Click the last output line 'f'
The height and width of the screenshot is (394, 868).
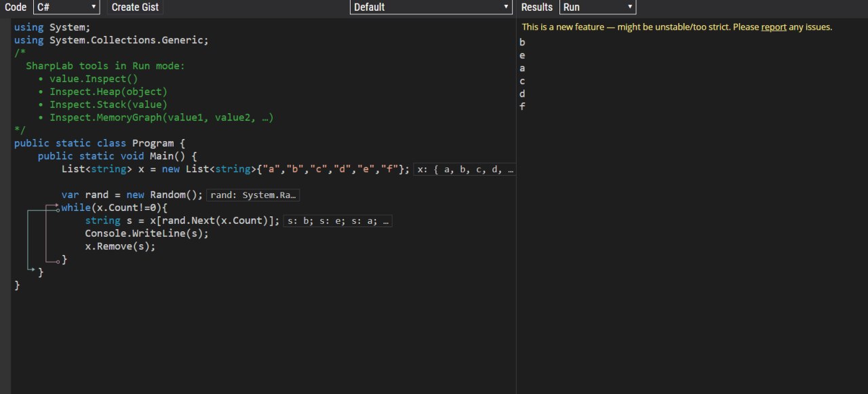522,106
